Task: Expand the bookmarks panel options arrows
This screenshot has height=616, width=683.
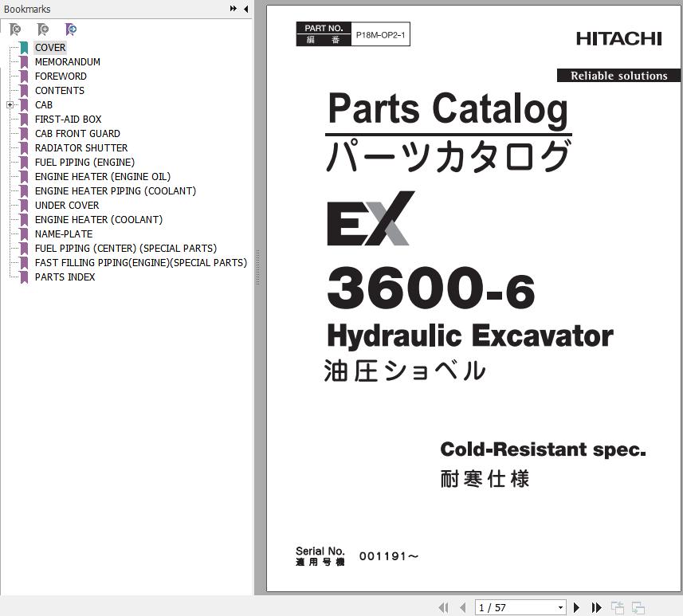Action: tap(234, 9)
